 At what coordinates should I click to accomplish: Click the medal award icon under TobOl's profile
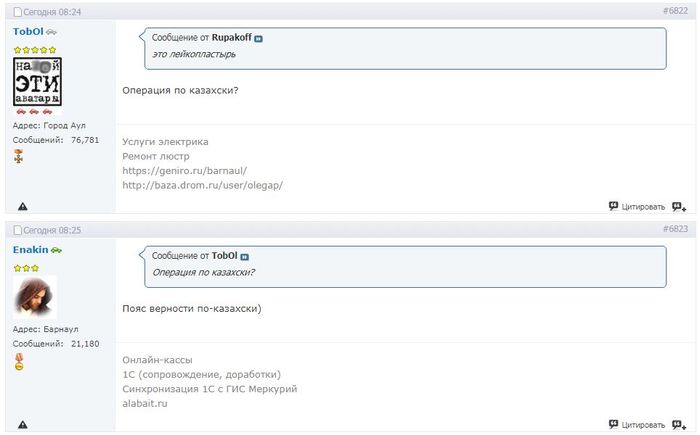coord(18,156)
